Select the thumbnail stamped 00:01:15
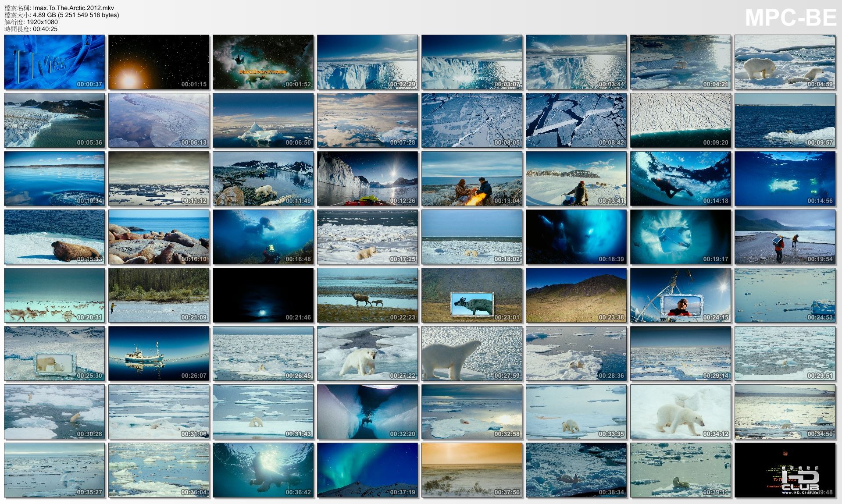 [x=159, y=62]
